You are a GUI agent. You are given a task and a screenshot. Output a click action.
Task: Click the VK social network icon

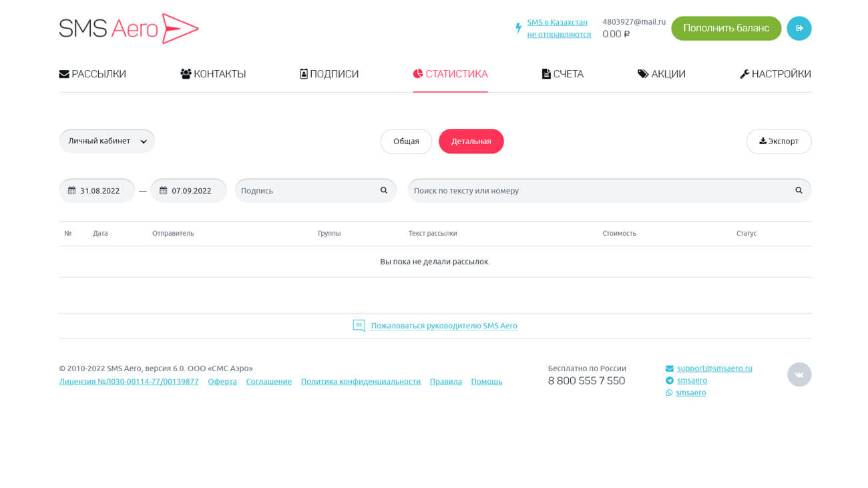pos(799,375)
